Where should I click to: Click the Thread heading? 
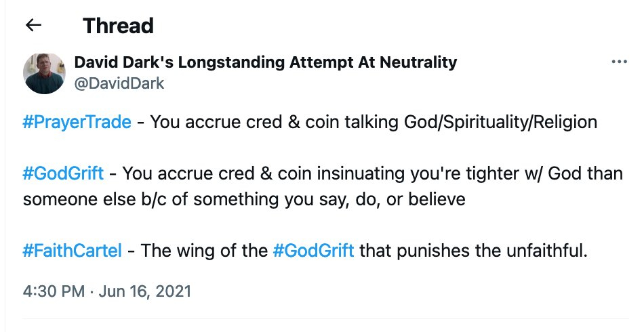[118, 26]
